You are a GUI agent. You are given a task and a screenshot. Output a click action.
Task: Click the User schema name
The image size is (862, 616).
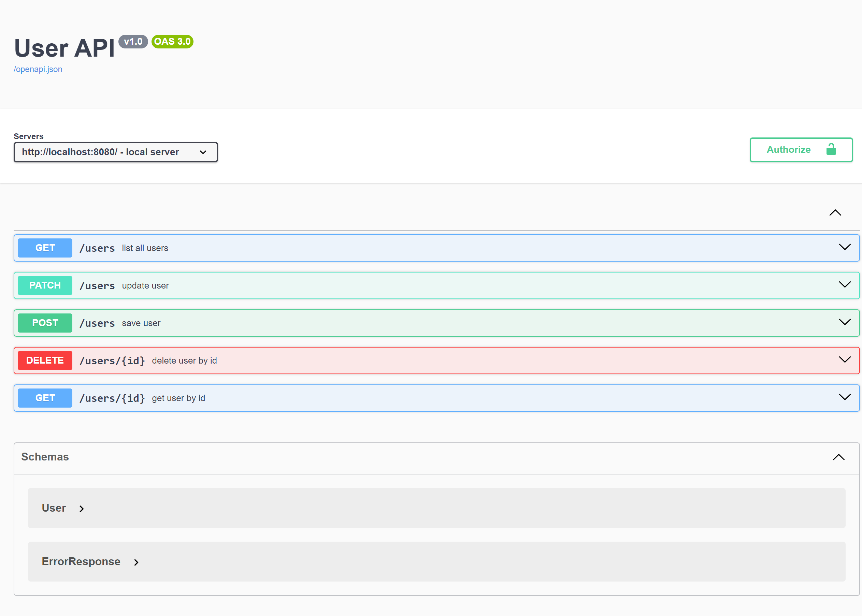[x=54, y=508]
